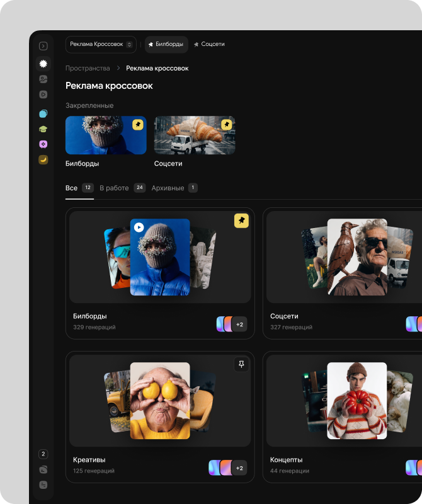Click the white starburst icon in sidebar

pos(43,64)
